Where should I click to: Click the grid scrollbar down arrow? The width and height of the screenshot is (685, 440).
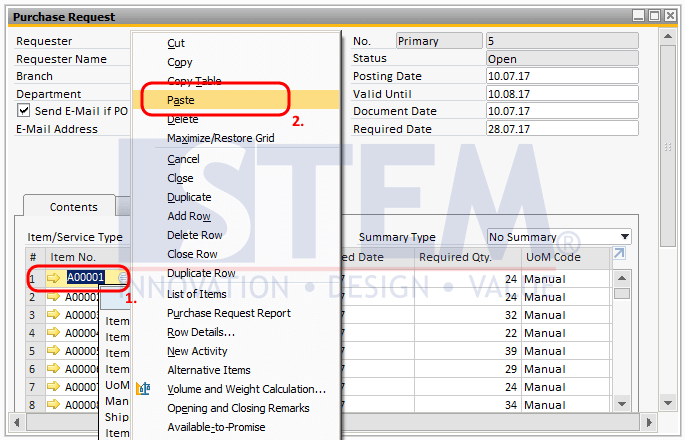coord(622,404)
